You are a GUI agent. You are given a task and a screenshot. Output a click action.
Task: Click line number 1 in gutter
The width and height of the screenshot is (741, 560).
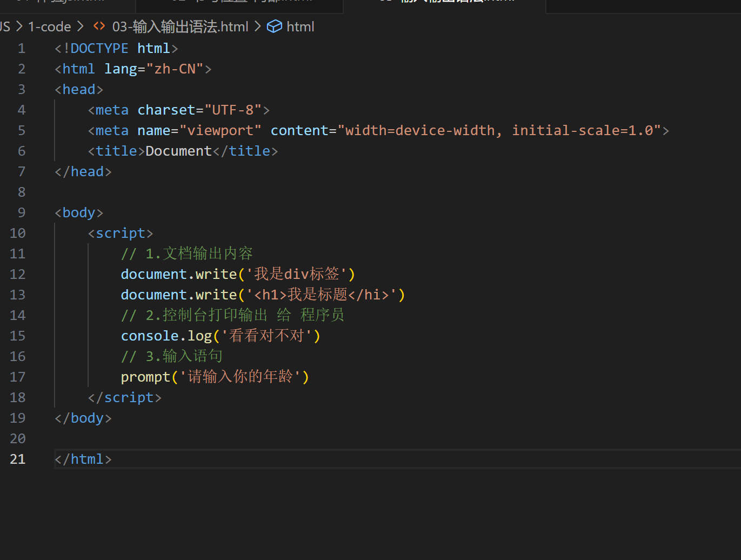pyautogui.click(x=22, y=49)
